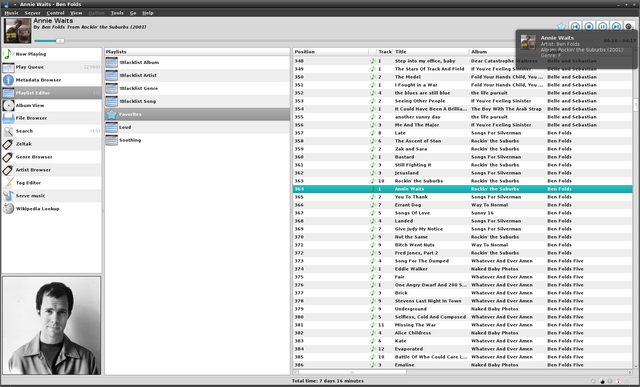Screen dimensions: 640x387
Task: Switch to Album View
Action: [51, 105]
